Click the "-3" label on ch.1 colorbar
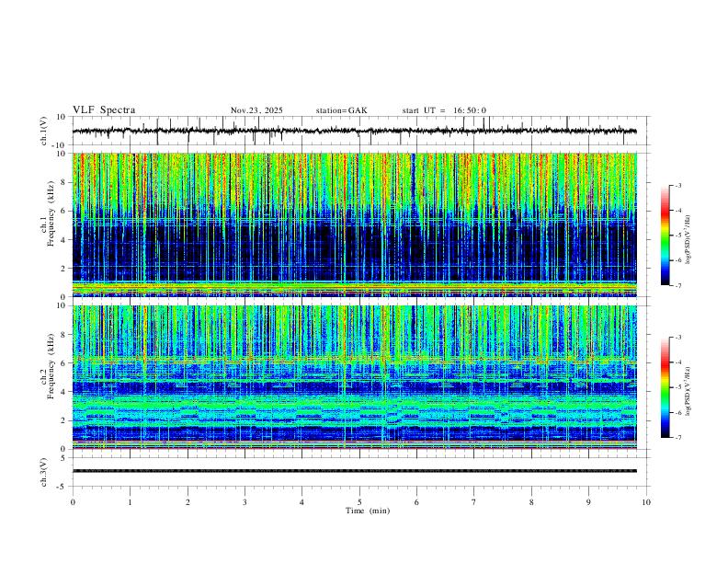 click(677, 186)
